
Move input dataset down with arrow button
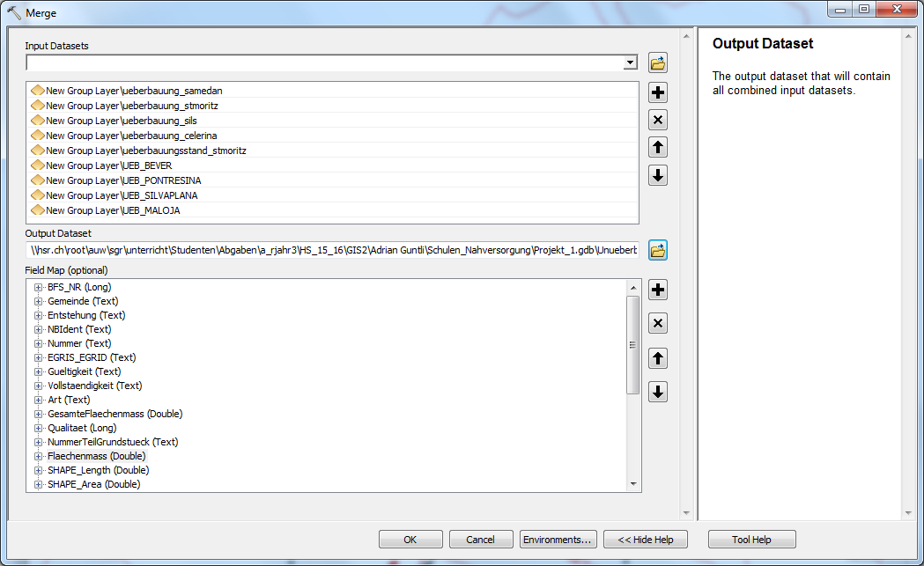[657, 175]
